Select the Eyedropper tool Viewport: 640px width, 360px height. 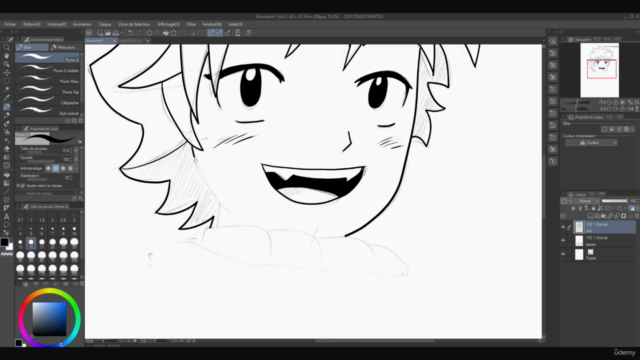pos(7,98)
